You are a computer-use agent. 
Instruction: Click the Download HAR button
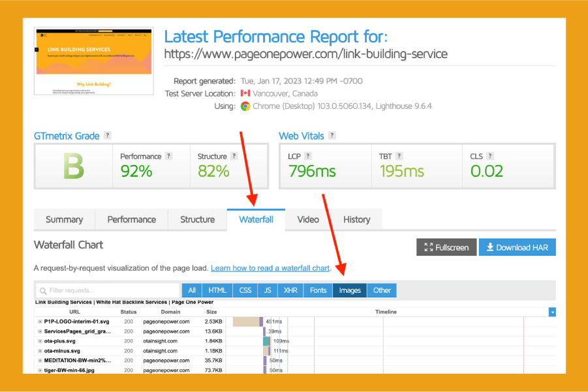517,247
